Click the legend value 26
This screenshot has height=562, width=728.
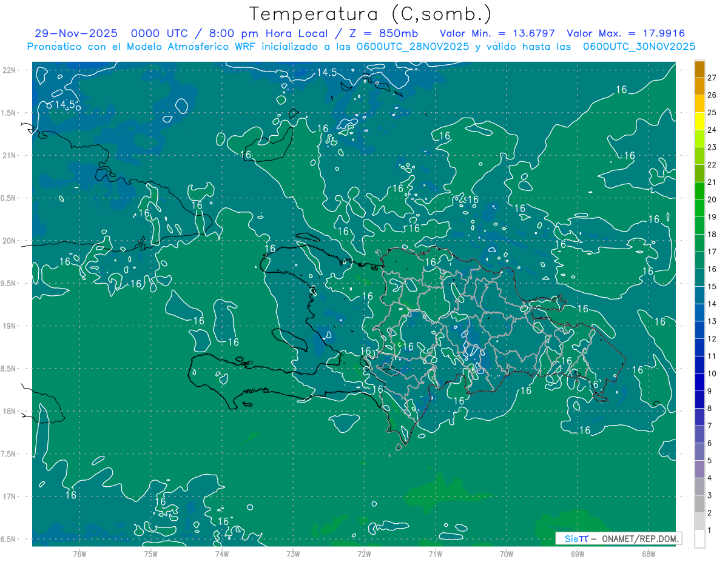click(x=712, y=95)
